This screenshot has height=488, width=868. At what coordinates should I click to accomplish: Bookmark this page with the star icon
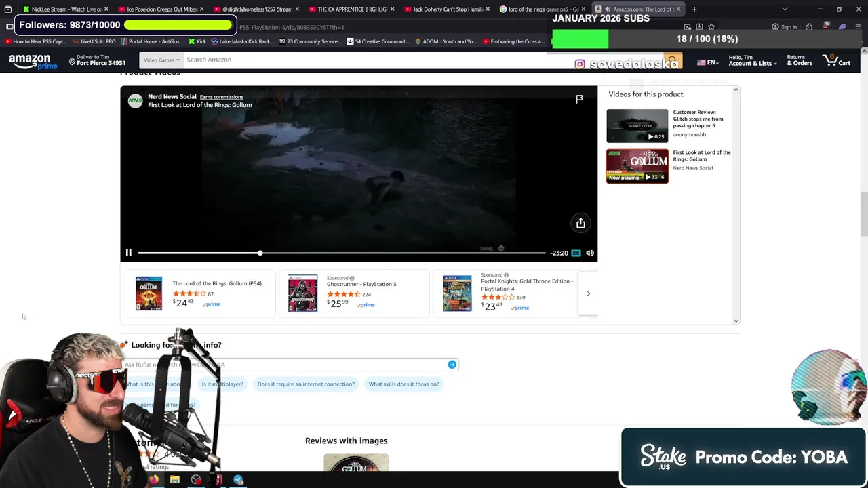pos(711,27)
